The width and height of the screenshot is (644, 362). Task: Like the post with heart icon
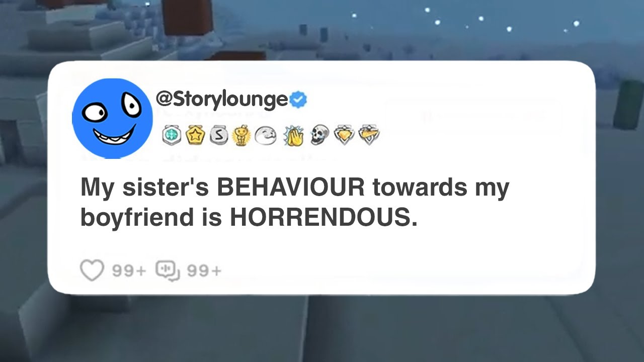coord(92,270)
